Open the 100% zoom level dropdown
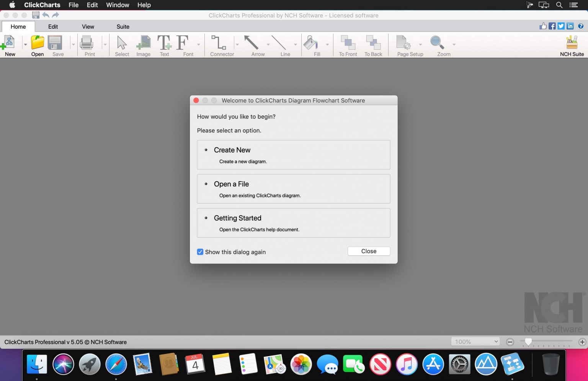Image resolution: width=588 pixels, height=381 pixels. click(x=476, y=342)
